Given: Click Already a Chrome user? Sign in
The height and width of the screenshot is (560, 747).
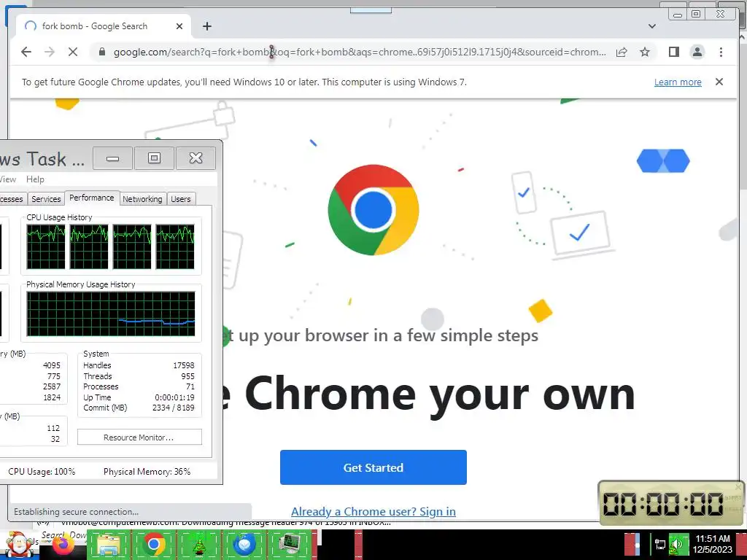Looking at the screenshot, I should point(373,511).
